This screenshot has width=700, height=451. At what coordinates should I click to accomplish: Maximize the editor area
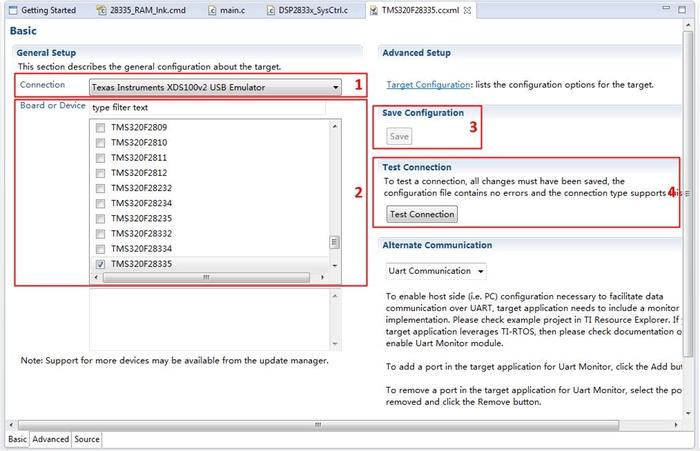[682, 9]
